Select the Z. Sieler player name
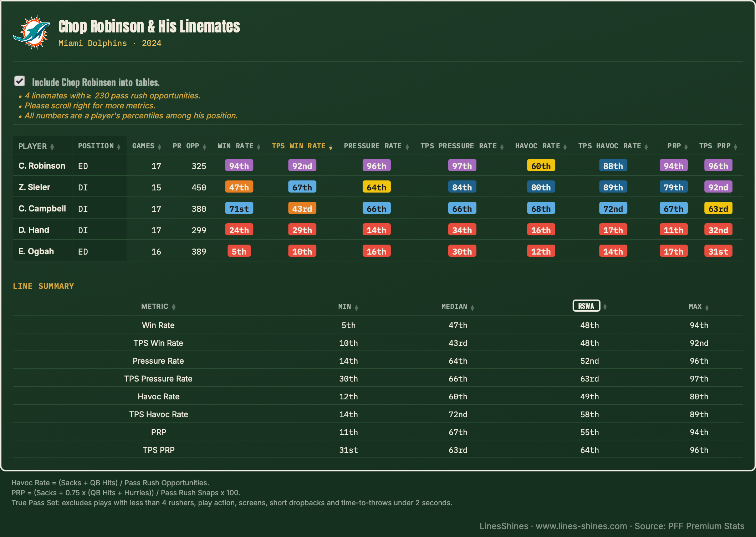 (34, 187)
